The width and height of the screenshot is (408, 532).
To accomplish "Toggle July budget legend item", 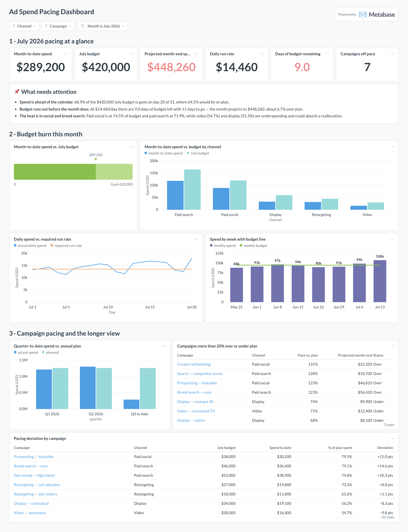I will (198, 153).
